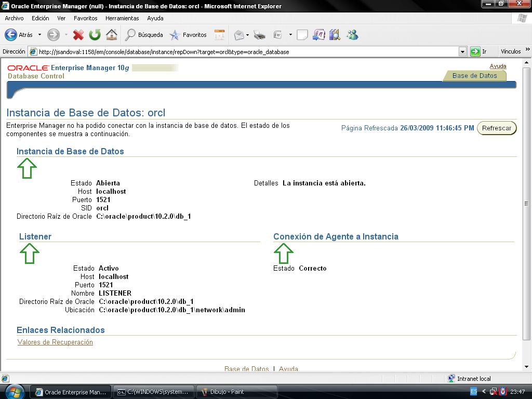Click the Oracle logo in page header
The height and width of the screenshot is (399, 532).
[x=28, y=68]
